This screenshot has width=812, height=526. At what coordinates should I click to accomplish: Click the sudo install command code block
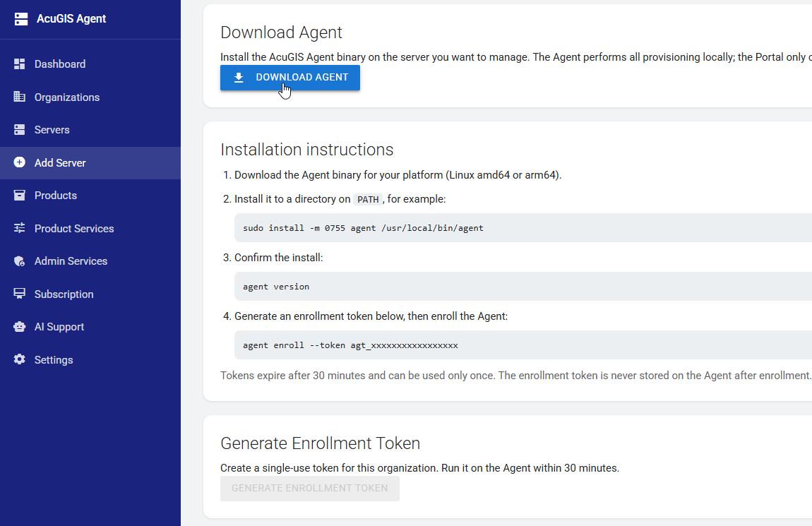coord(523,228)
